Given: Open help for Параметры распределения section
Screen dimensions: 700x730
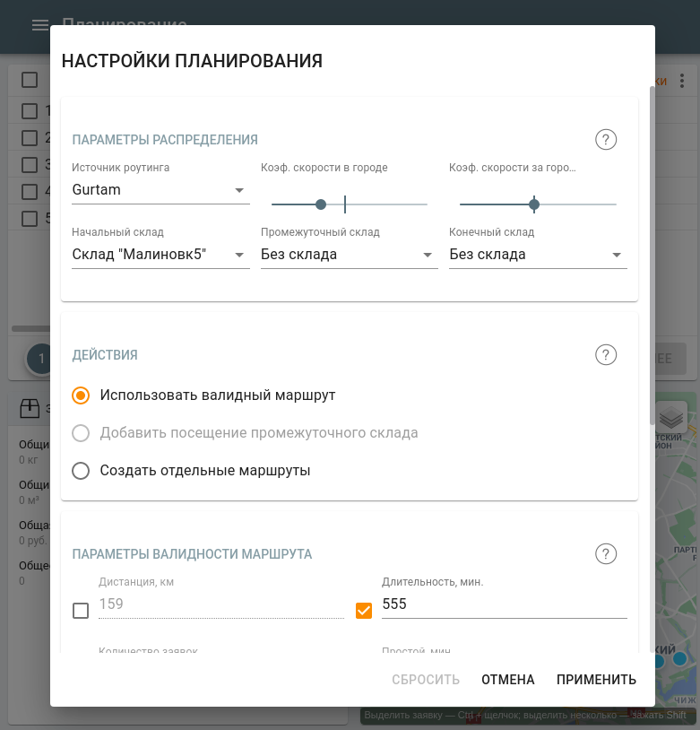Looking at the screenshot, I should click(606, 140).
